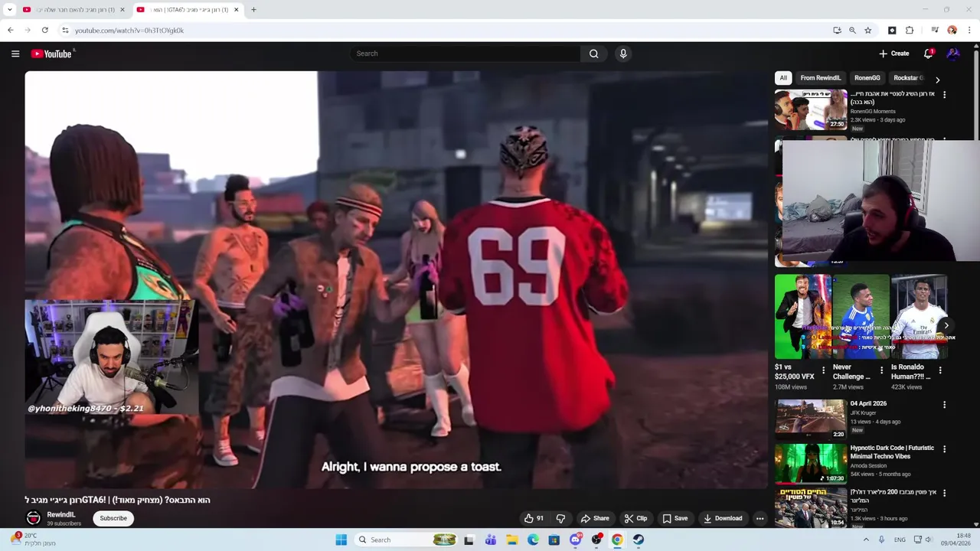This screenshot has width=980, height=551.
Task: Open zoom control in the address bar
Action: [x=852, y=31]
